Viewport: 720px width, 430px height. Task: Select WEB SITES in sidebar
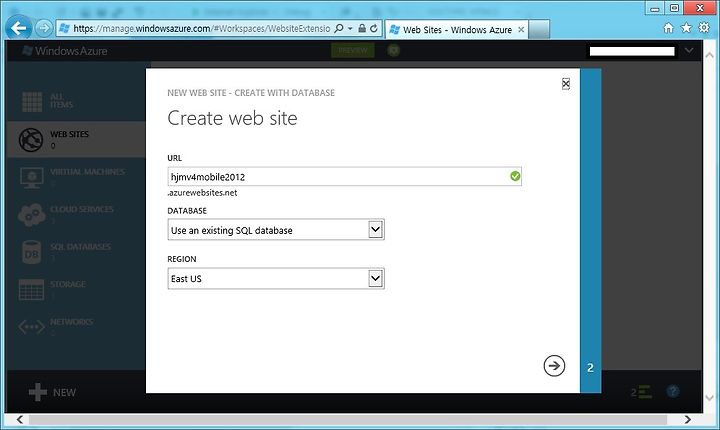76,139
